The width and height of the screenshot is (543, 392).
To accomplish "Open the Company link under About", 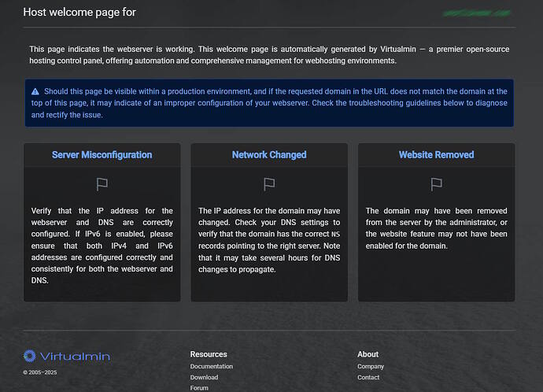I will [x=371, y=366].
